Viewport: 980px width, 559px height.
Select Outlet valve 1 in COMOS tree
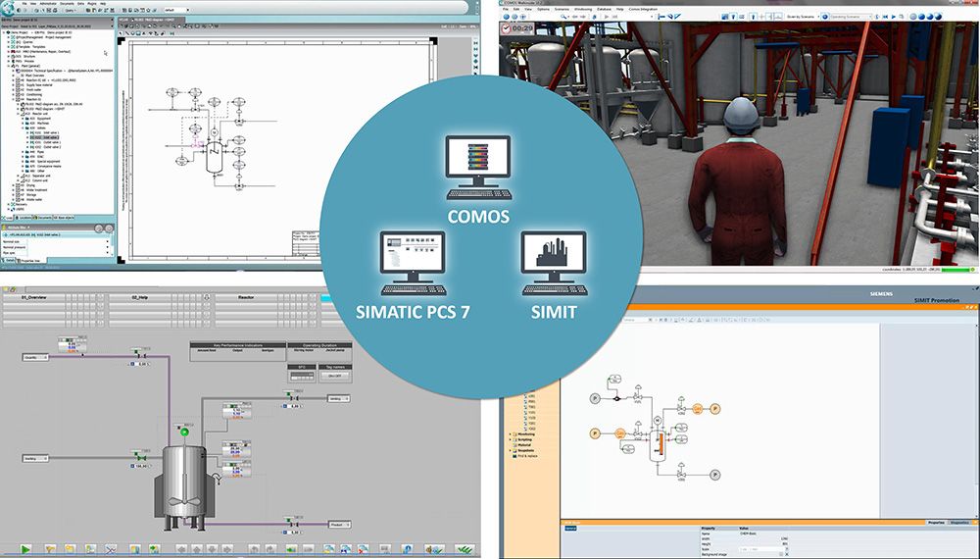tap(46, 142)
